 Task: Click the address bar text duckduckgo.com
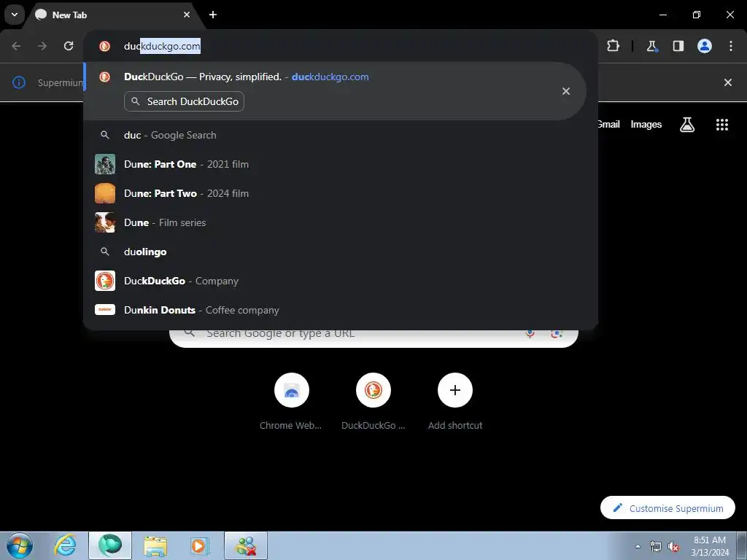[162, 46]
